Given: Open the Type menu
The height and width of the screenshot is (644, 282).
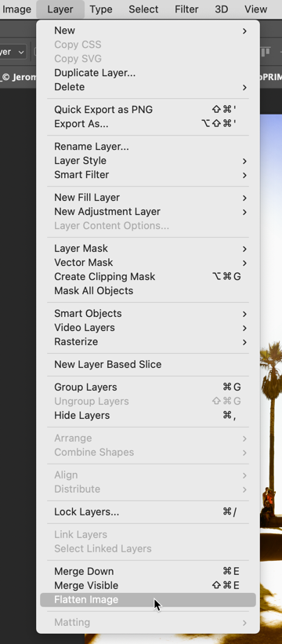Looking at the screenshot, I should 101,9.
